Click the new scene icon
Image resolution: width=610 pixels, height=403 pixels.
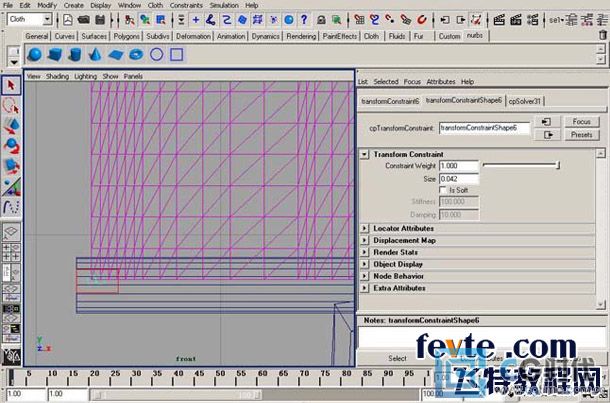tap(68, 19)
